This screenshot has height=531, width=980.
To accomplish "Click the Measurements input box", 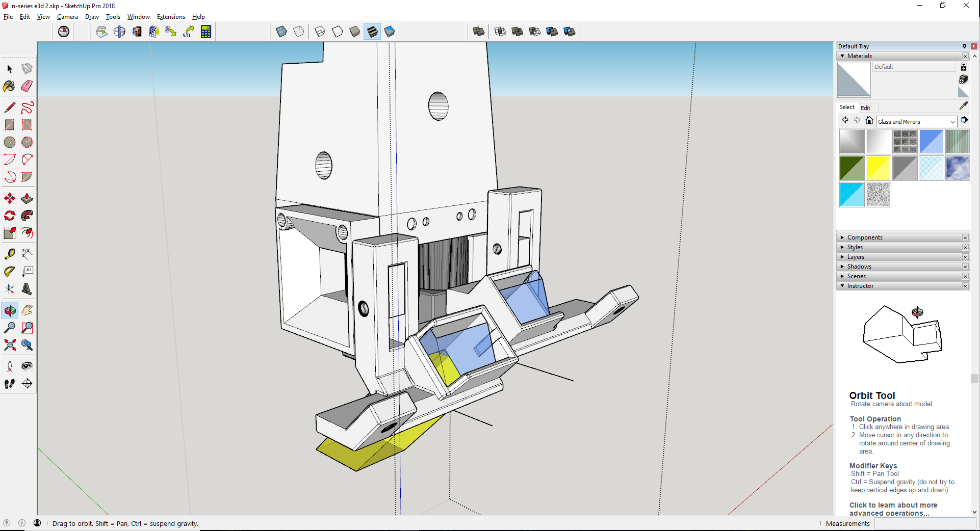I will [925, 523].
